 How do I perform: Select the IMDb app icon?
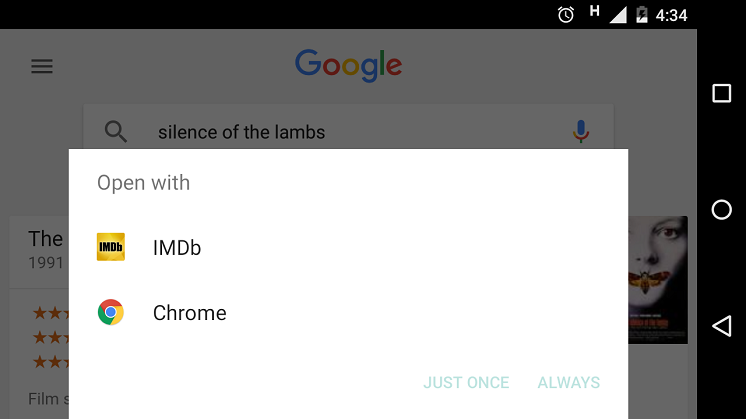point(111,247)
